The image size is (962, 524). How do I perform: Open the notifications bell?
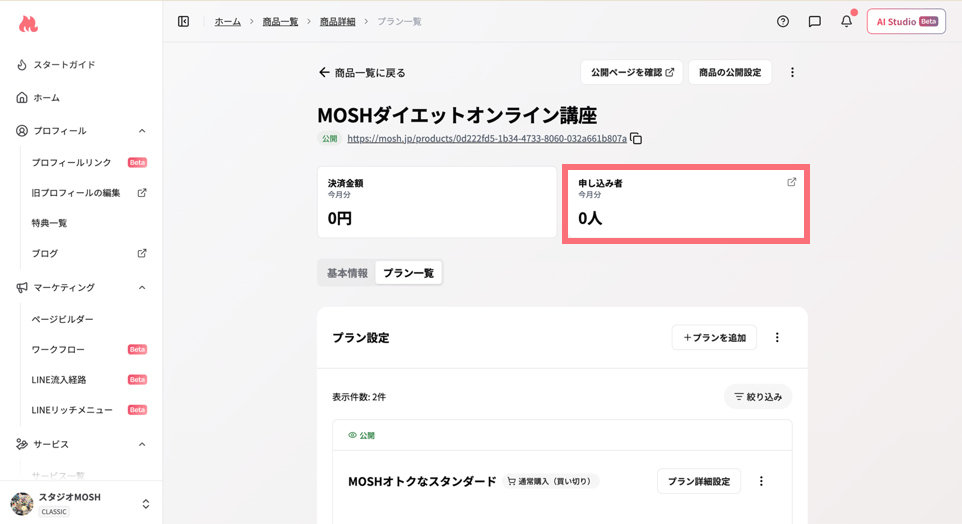[847, 21]
